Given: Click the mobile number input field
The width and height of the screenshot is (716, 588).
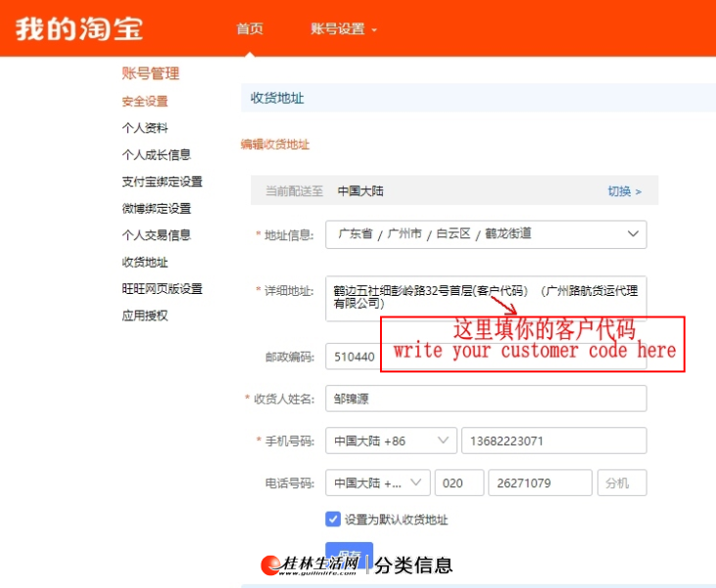Looking at the screenshot, I should click(553, 441).
